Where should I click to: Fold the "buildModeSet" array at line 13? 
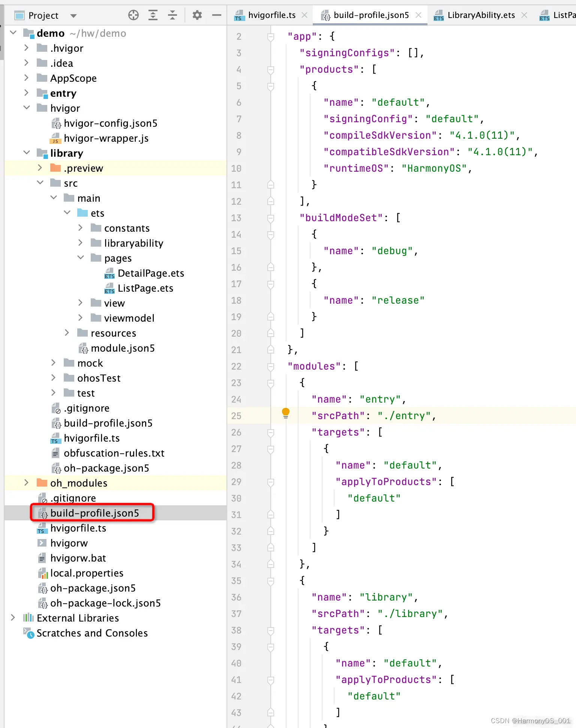point(271,218)
